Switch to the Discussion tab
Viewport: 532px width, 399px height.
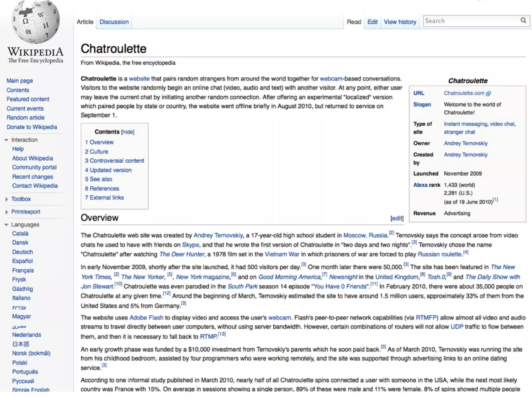point(114,22)
